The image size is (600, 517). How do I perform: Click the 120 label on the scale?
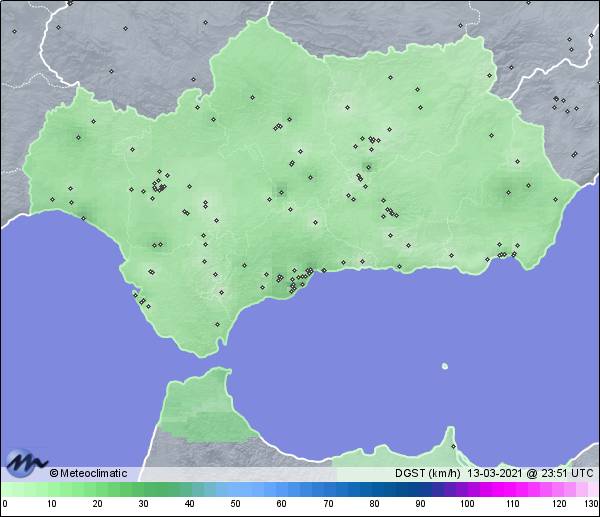pos(559,504)
